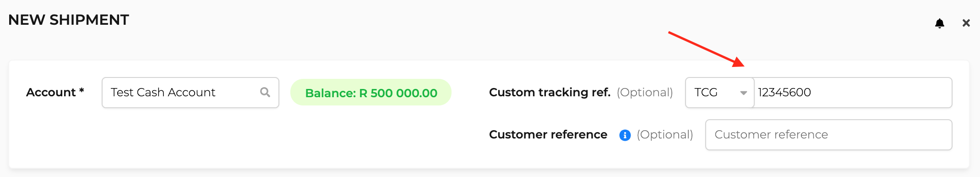This screenshot has width=980, height=177.
Task: Click the magnifier icon in Account field
Action: tap(265, 92)
